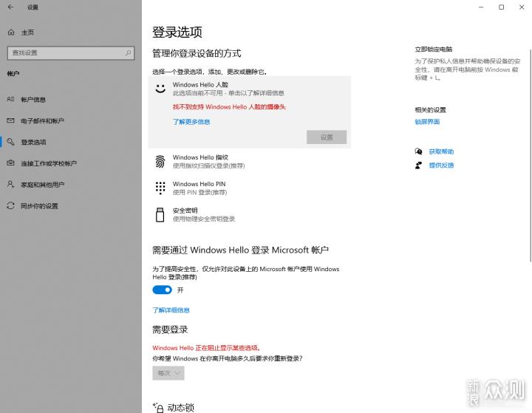Click the dynamic lock icon beside 动态锁
Viewport: 532px width, 413px height.
pyautogui.click(x=158, y=408)
